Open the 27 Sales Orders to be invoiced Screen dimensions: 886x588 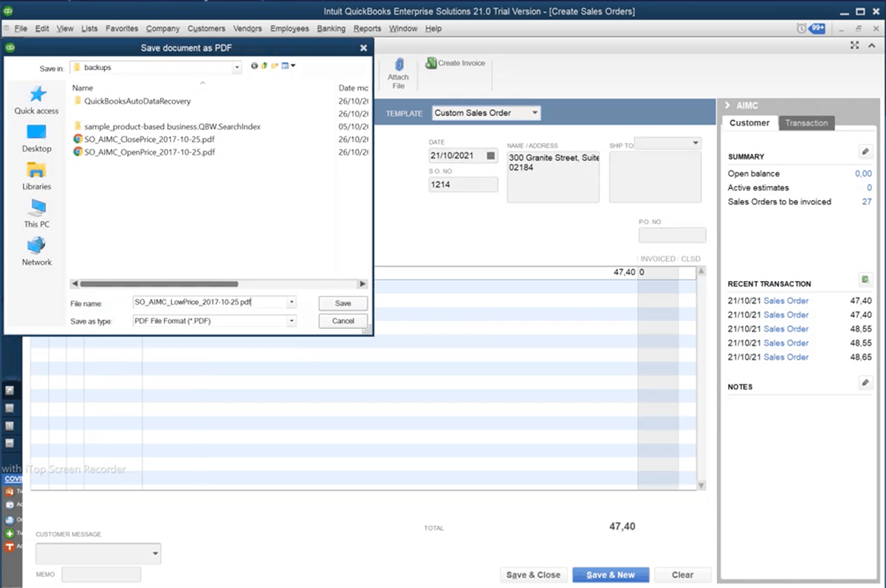(867, 201)
